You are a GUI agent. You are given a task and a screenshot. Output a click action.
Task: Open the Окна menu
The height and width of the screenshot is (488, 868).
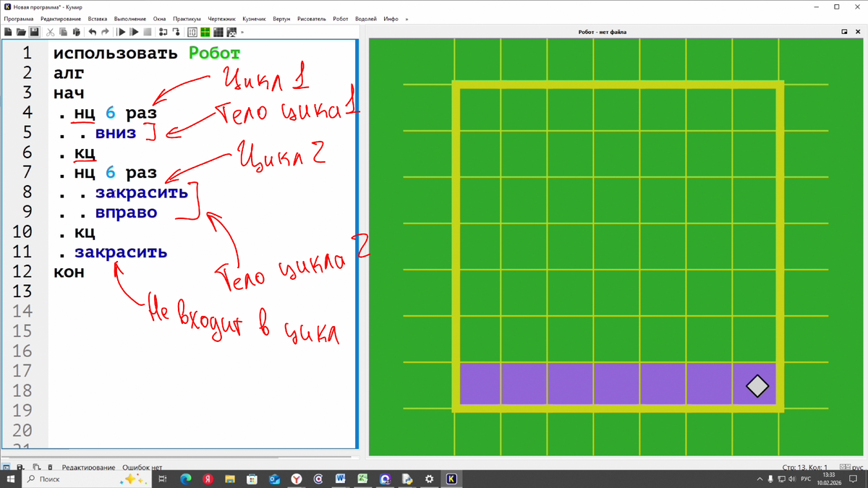159,19
